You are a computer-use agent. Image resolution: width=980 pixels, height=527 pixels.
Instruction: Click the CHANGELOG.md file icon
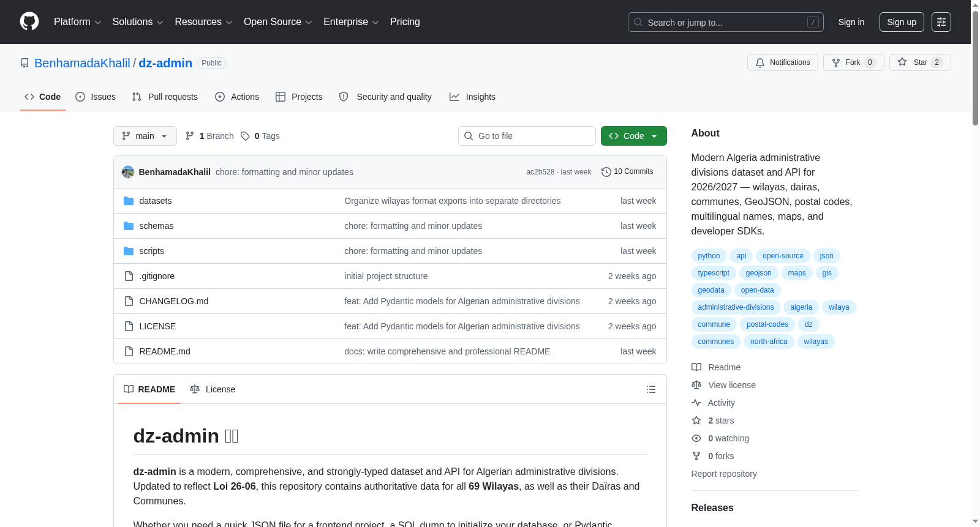click(x=129, y=301)
